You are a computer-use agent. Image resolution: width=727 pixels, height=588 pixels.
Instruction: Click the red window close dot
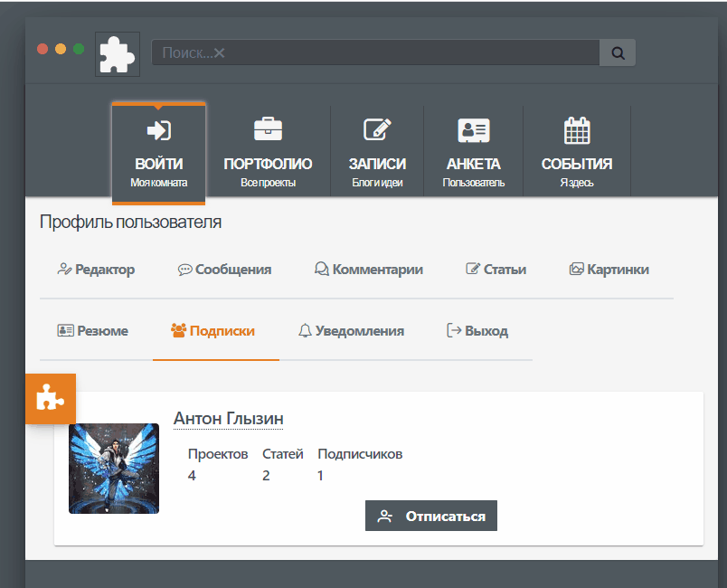tap(42, 49)
